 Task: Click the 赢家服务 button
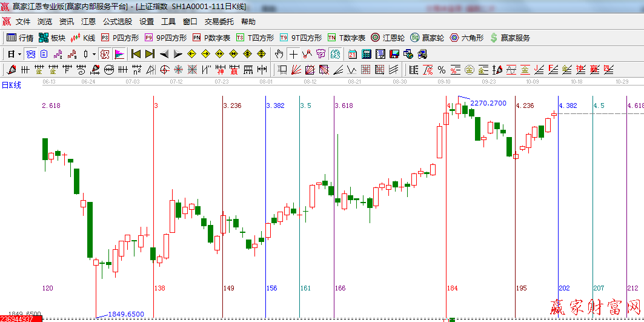tap(510, 38)
